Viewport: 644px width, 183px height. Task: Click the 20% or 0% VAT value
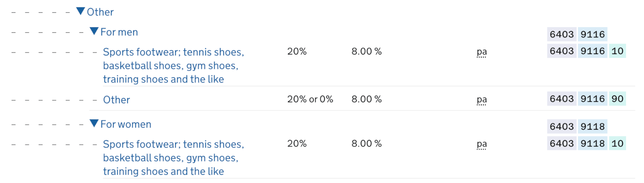tap(310, 99)
